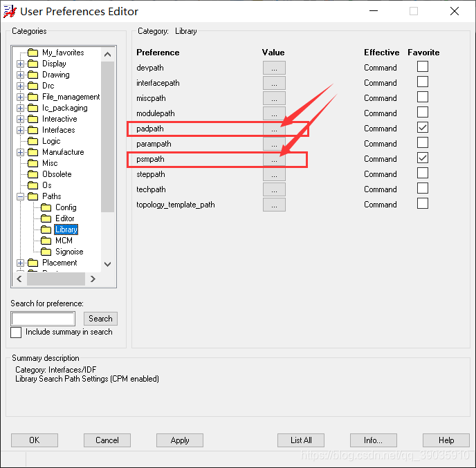Toggle Favorite checkbox for steppath
This screenshot has width=476, height=468.
[x=423, y=173]
